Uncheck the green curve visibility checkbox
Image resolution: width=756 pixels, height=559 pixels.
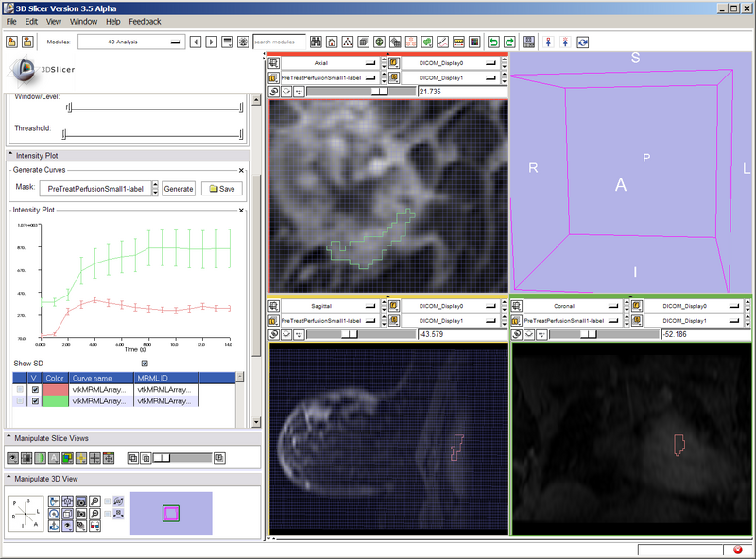coord(34,400)
